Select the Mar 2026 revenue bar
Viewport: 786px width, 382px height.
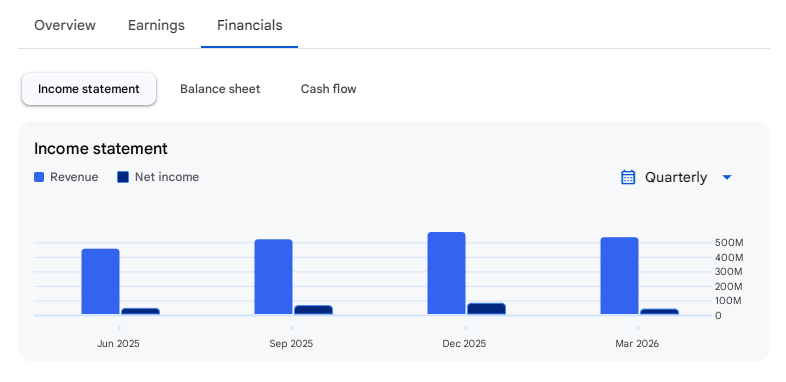(620, 276)
